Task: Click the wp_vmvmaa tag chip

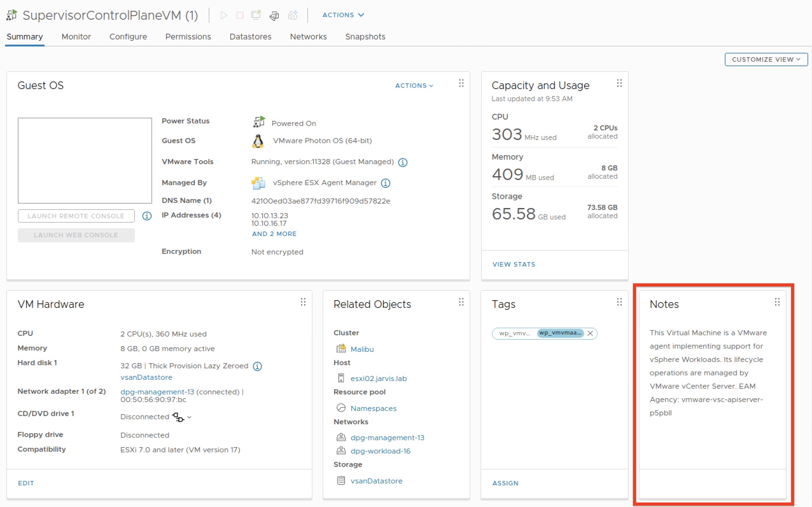Action: [x=560, y=333]
